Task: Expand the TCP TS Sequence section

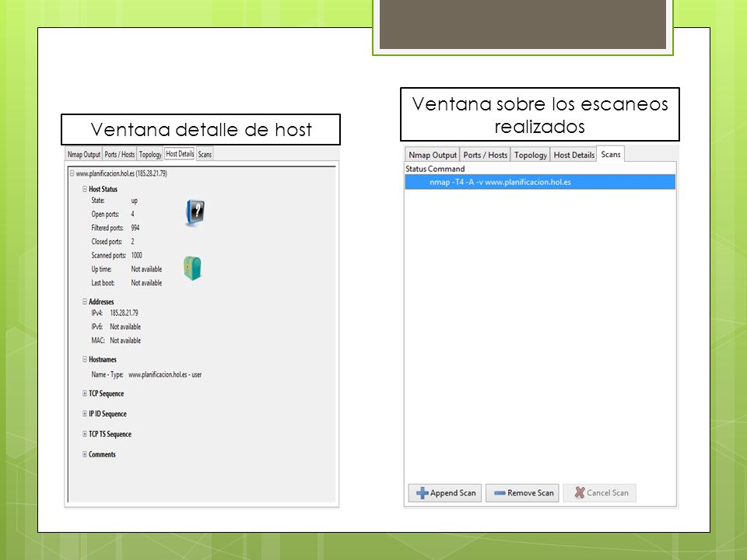Action: (84, 434)
